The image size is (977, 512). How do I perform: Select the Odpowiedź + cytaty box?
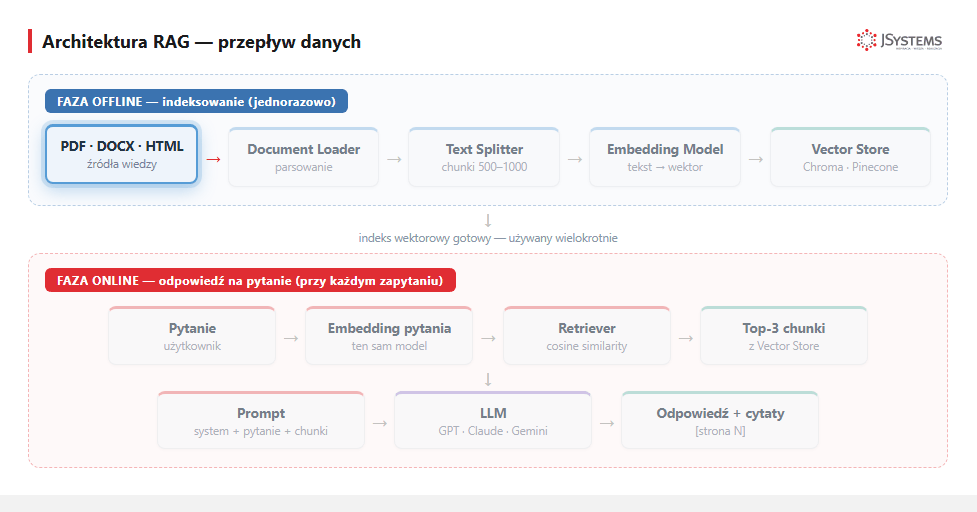click(x=720, y=420)
